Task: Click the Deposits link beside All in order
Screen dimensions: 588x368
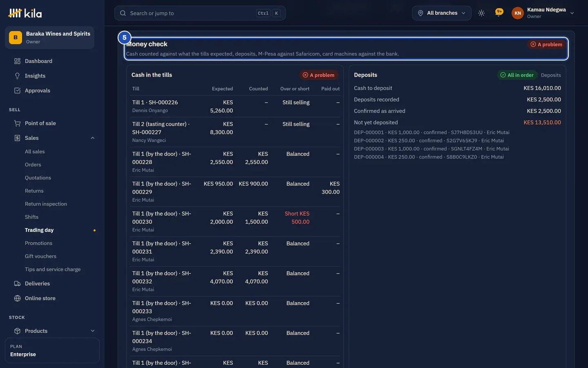Action: tap(551, 75)
